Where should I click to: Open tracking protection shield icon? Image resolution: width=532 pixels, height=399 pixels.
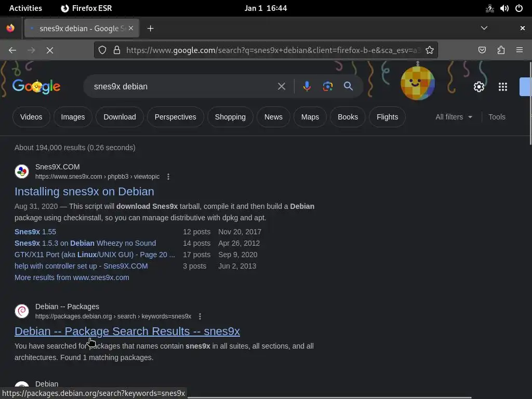pyautogui.click(x=102, y=50)
